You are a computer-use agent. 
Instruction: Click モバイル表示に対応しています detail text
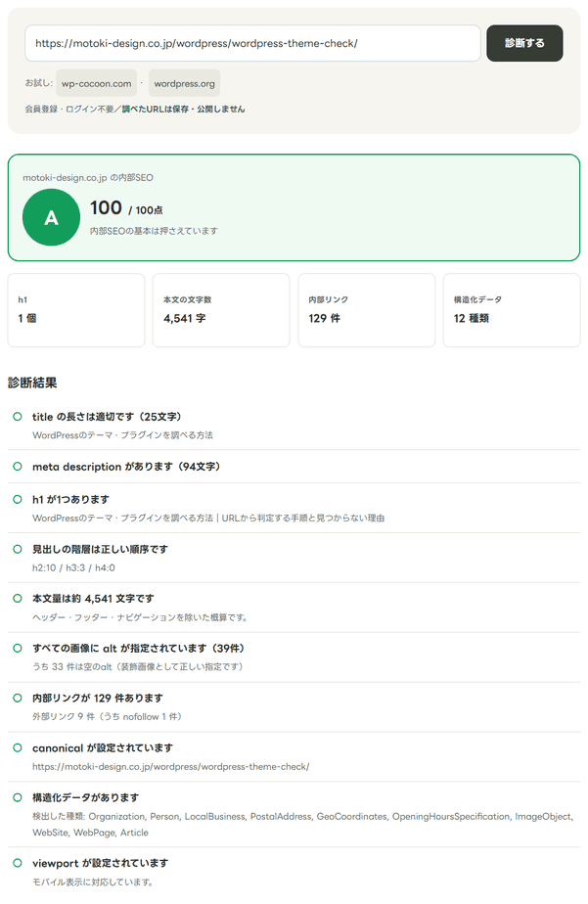pos(93,882)
